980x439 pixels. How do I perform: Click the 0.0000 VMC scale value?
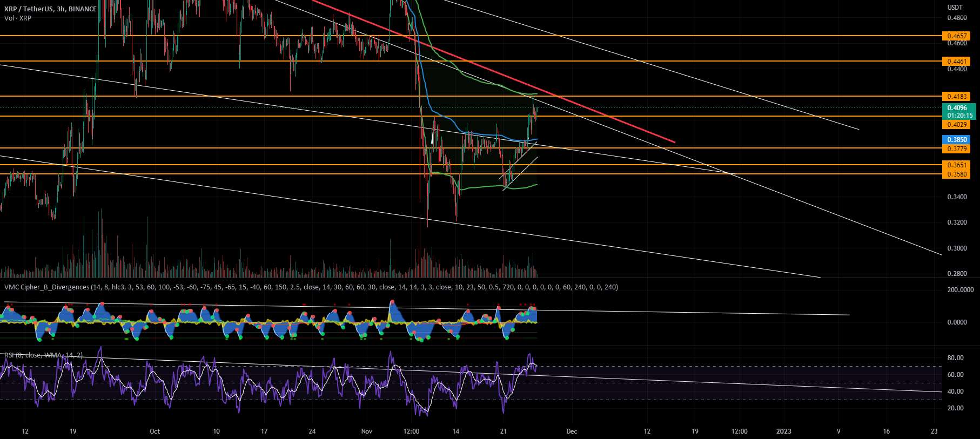(x=957, y=322)
